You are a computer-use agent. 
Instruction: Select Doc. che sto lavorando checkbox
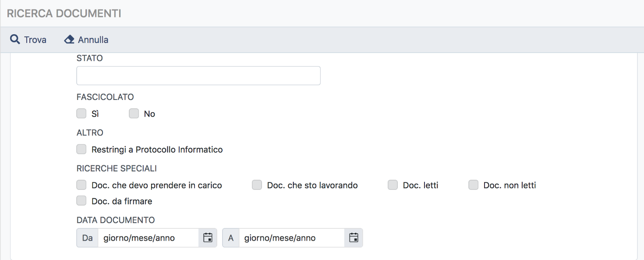coord(257,185)
